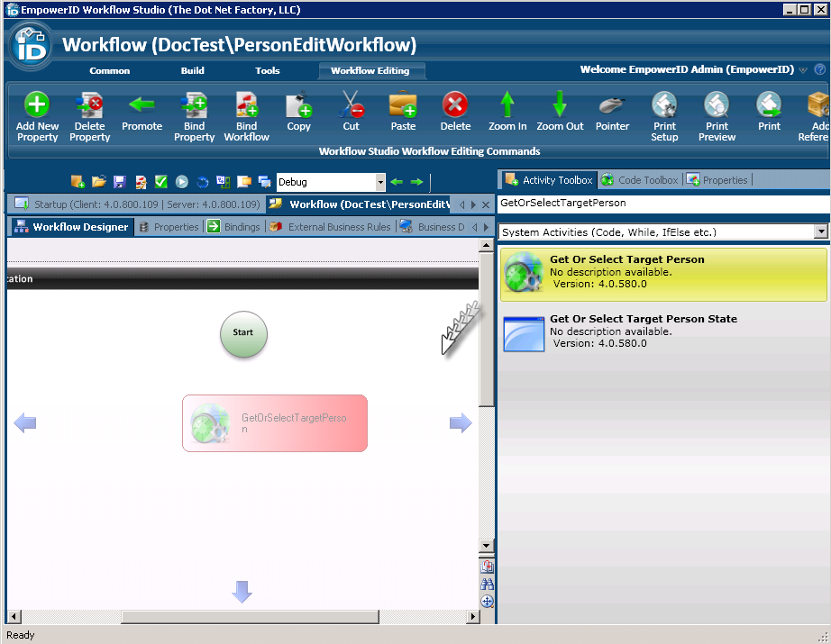Click the binoculars Find icon on the right edge
This screenshot has height=644, width=831.
click(487, 584)
